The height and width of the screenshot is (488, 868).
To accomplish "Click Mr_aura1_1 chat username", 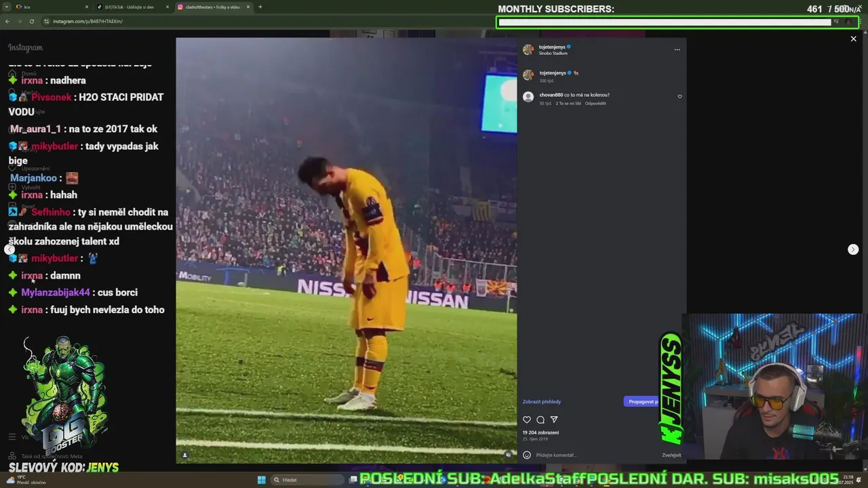I will (35, 129).
